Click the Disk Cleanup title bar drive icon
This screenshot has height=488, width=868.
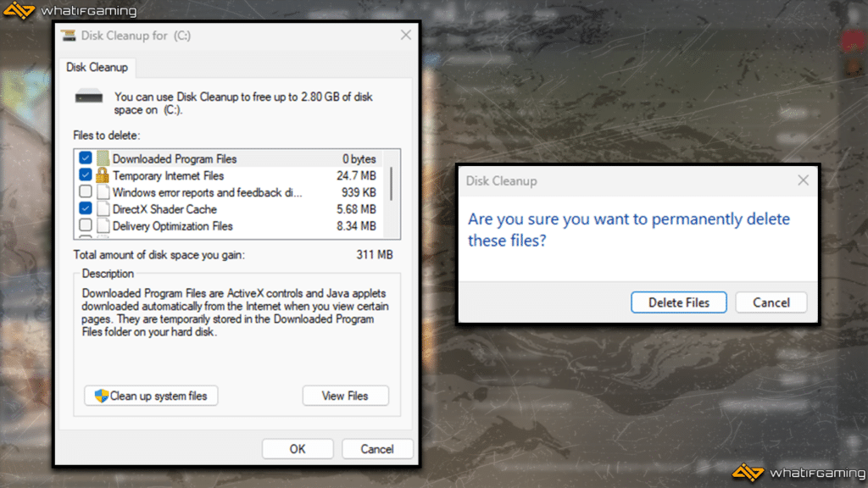(69, 36)
